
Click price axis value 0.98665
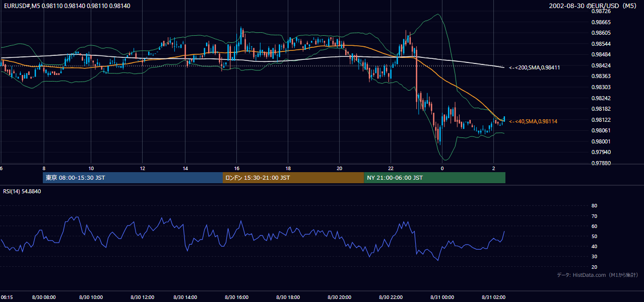tap(601, 22)
